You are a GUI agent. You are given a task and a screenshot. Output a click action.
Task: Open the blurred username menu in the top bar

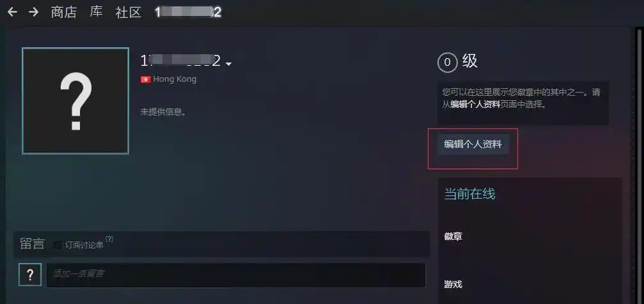(x=188, y=12)
